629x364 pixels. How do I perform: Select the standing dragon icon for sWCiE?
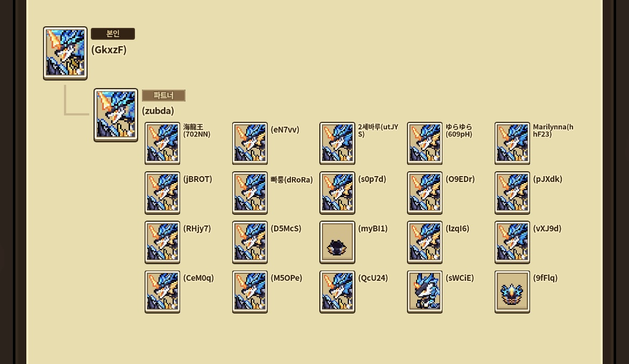(x=424, y=292)
